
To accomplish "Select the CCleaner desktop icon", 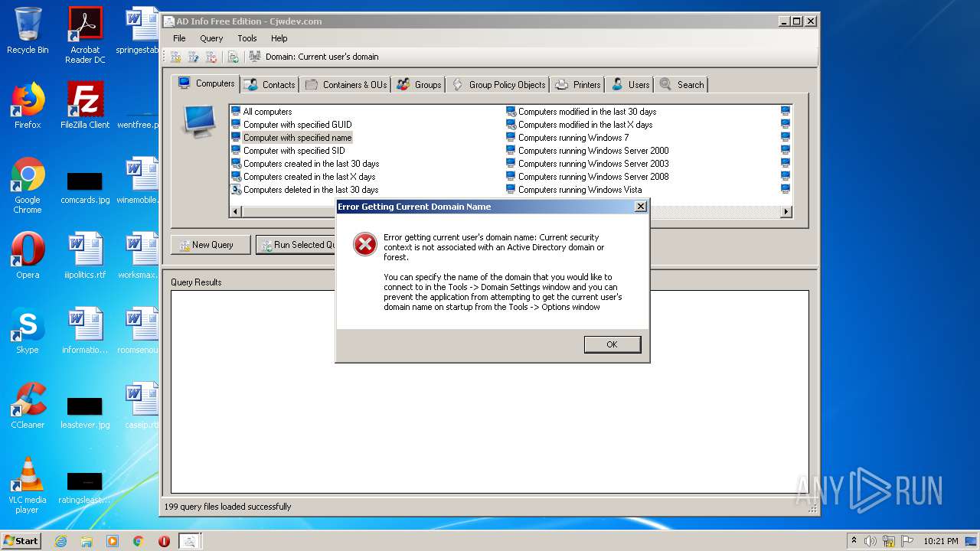I will click(x=28, y=406).
